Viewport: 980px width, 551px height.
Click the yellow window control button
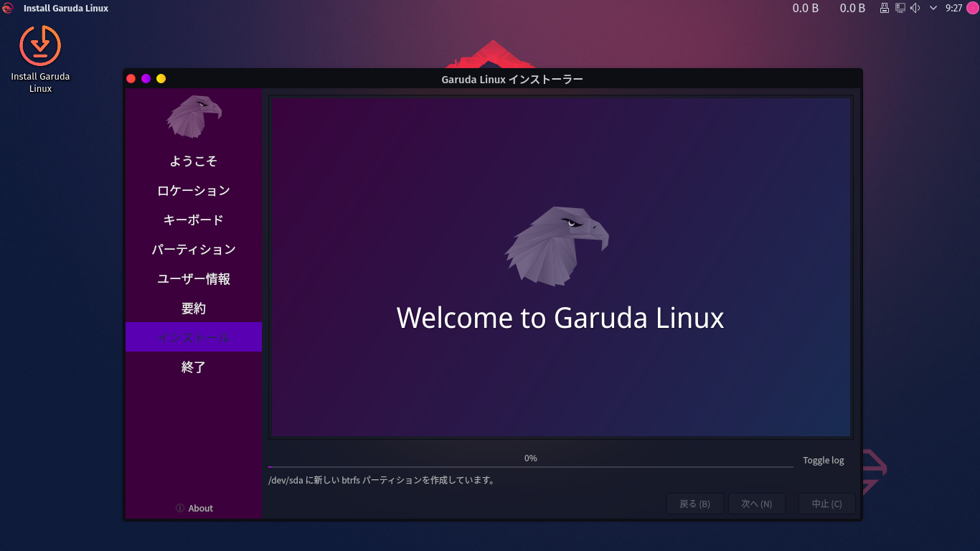(x=161, y=78)
